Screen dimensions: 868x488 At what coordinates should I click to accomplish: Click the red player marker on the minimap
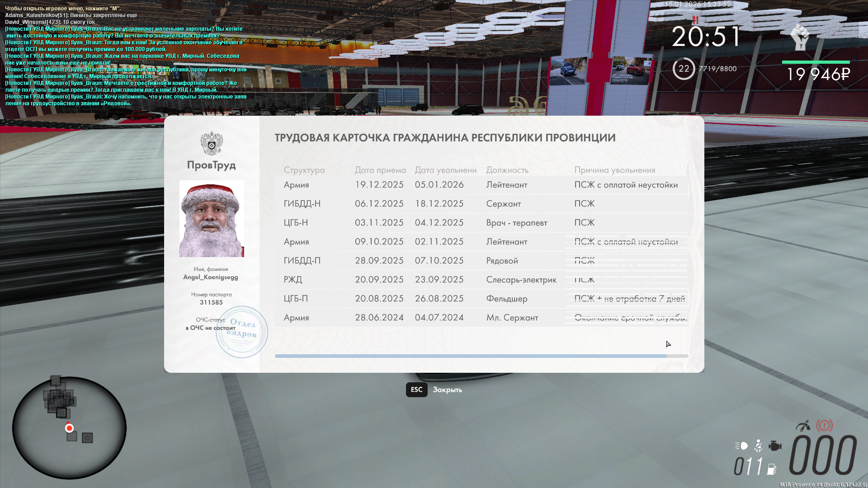[69, 428]
